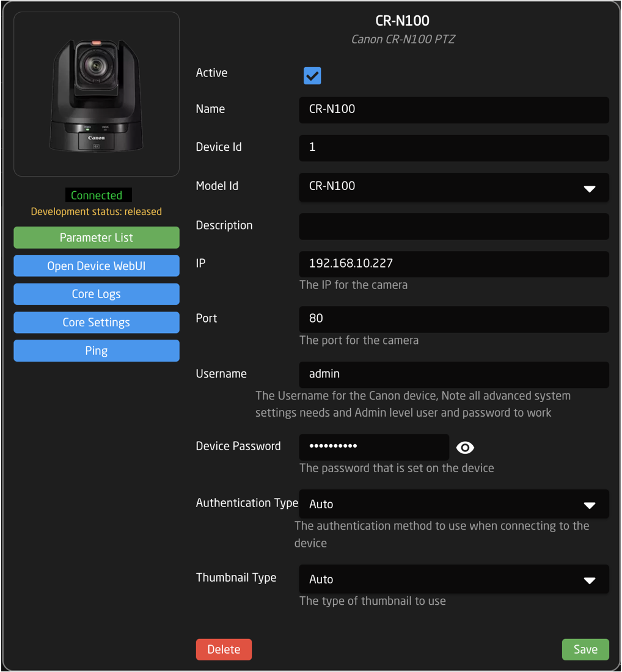Open the Model Id dropdown
This screenshot has width=622, height=672.
pos(454,188)
